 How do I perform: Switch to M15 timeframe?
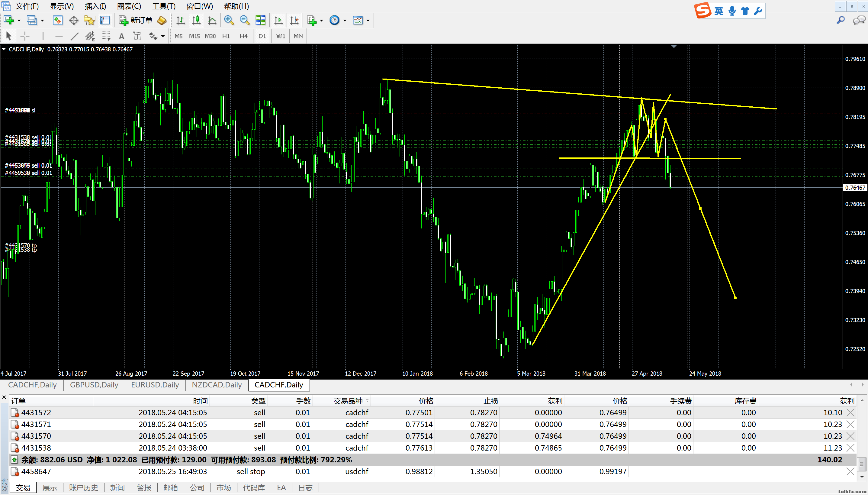(194, 36)
